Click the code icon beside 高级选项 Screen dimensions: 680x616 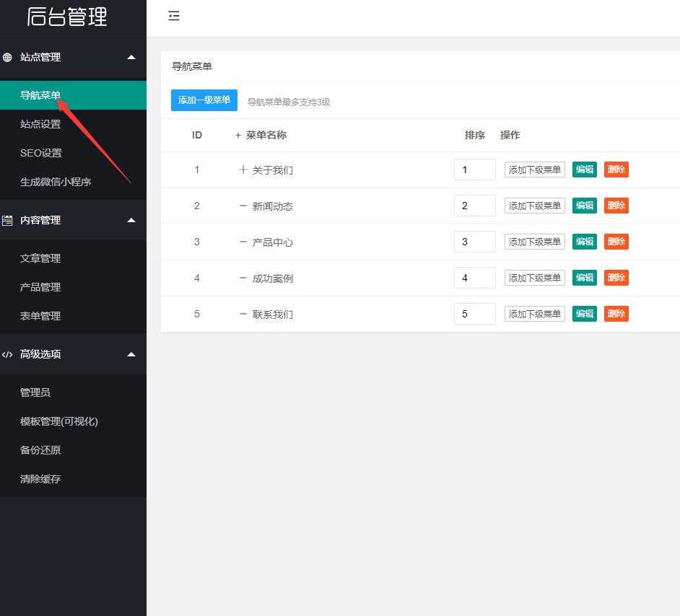pyautogui.click(x=7, y=354)
